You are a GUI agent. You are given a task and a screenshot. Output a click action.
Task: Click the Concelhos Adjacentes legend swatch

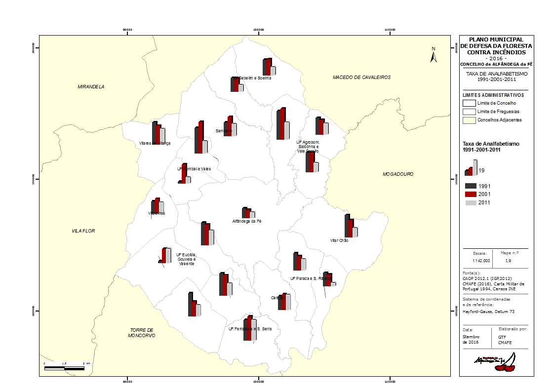[469, 120]
